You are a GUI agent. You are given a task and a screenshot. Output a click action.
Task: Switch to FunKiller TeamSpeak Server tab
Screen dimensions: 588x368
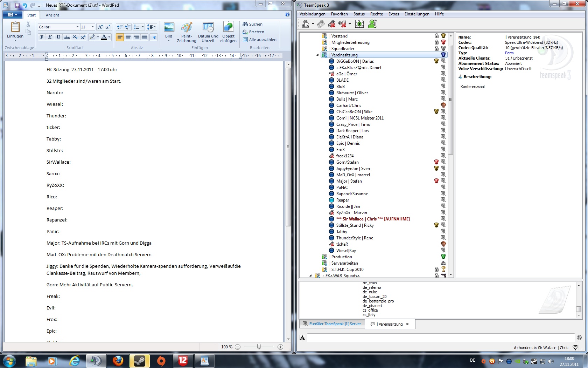coord(332,324)
